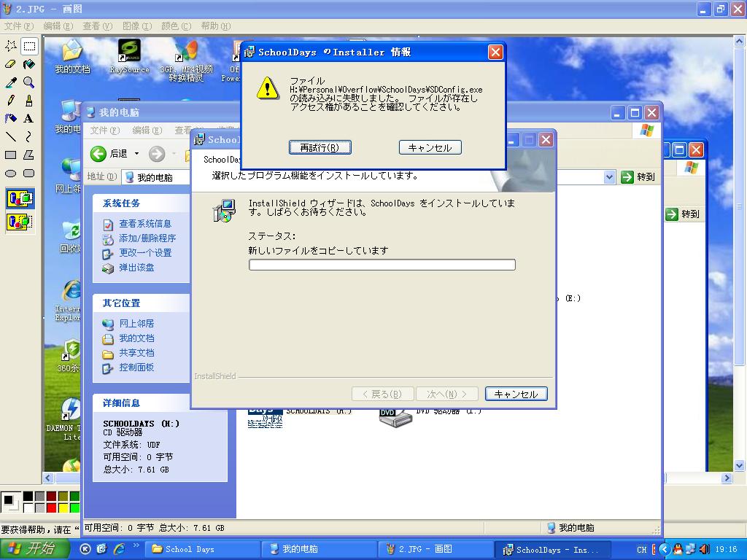Choose the Pencil tool in Paint toolbox
747x560 pixels.
[x=10, y=101]
